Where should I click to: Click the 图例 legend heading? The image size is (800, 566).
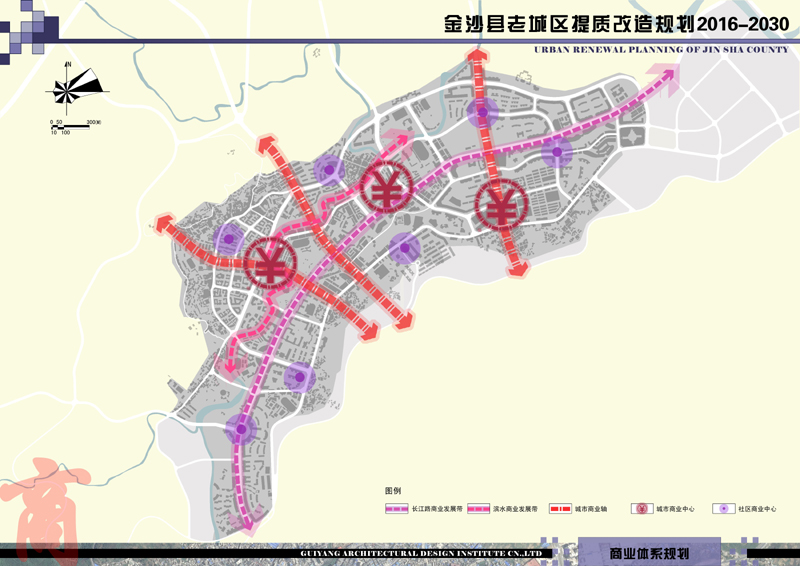[392, 492]
